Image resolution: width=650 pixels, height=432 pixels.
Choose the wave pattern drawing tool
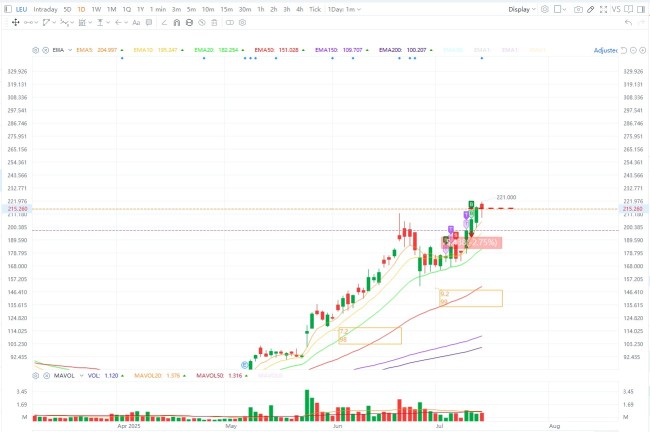click(x=67, y=22)
